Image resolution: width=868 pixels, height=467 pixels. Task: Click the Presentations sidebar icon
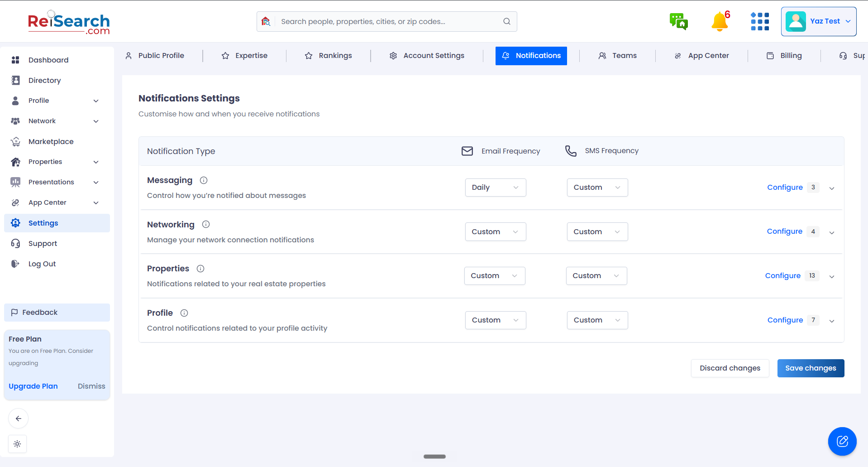15,182
